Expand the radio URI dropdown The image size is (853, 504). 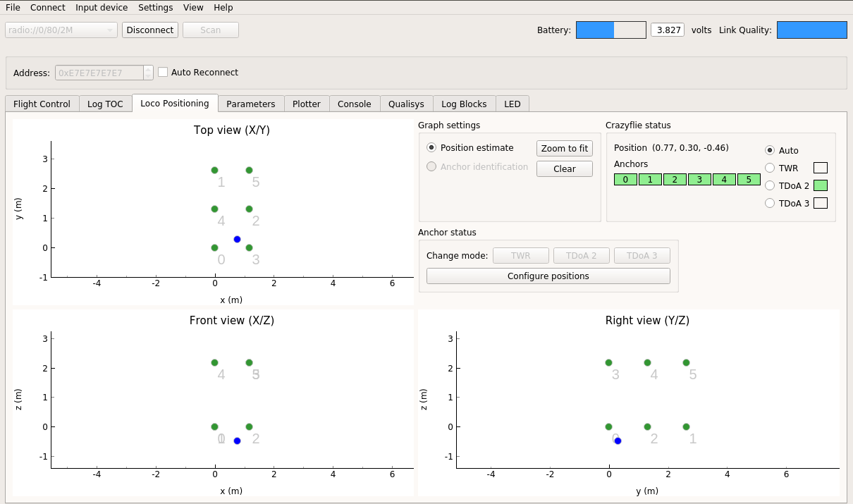point(61,30)
